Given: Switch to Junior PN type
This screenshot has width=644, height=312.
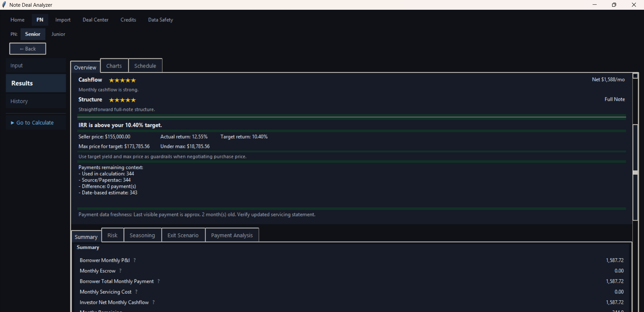Looking at the screenshot, I should pyautogui.click(x=58, y=34).
